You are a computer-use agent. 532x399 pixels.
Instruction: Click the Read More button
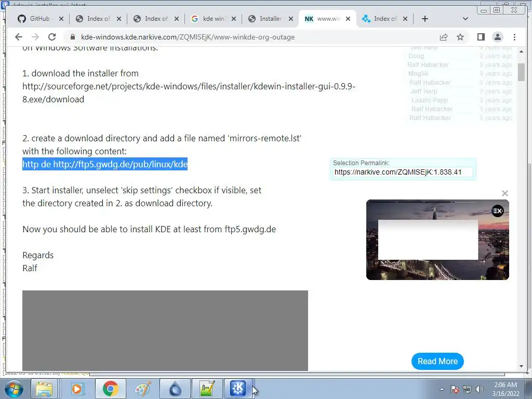(x=437, y=362)
